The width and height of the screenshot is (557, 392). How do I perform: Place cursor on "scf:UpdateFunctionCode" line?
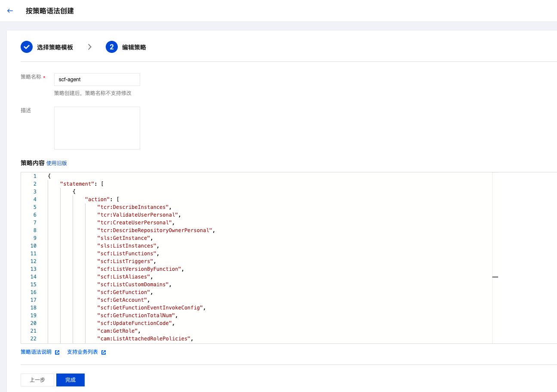[135, 323]
